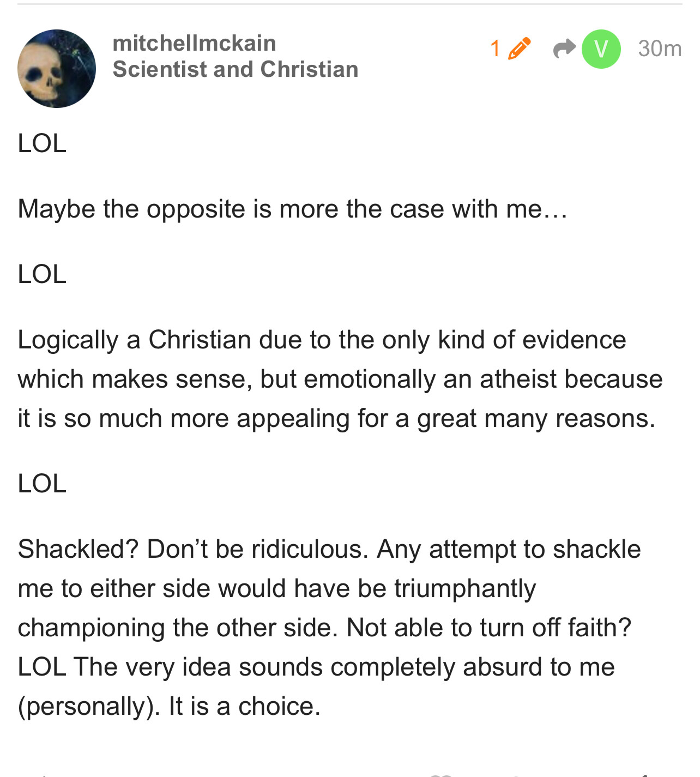This screenshot has width=700, height=777.
Task: Click the 30m post timestamp
Action: pyautogui.click(x=659, y=49)
